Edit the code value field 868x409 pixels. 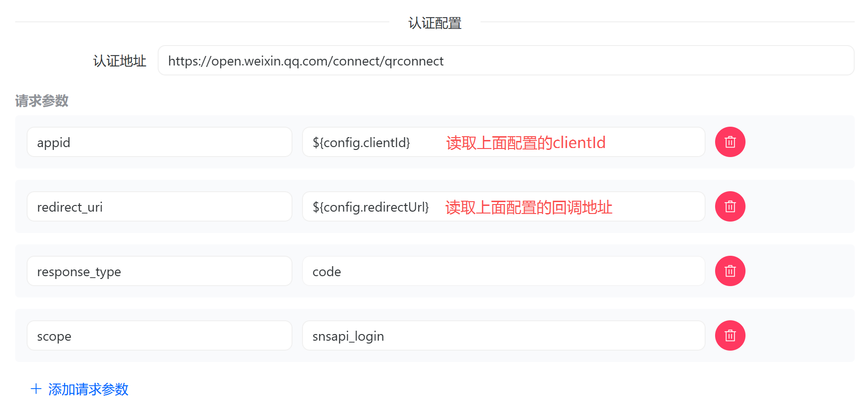coord(503,271)
